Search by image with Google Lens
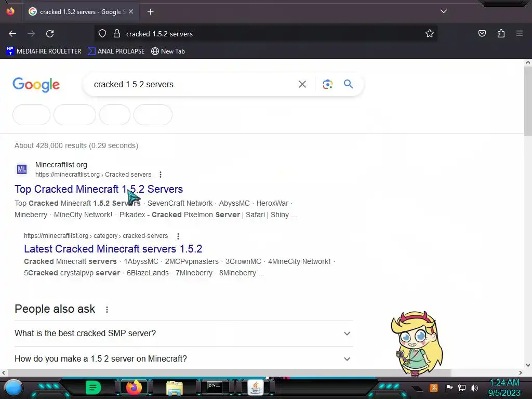This screenshot has width=532, height=399. (327, 84)
